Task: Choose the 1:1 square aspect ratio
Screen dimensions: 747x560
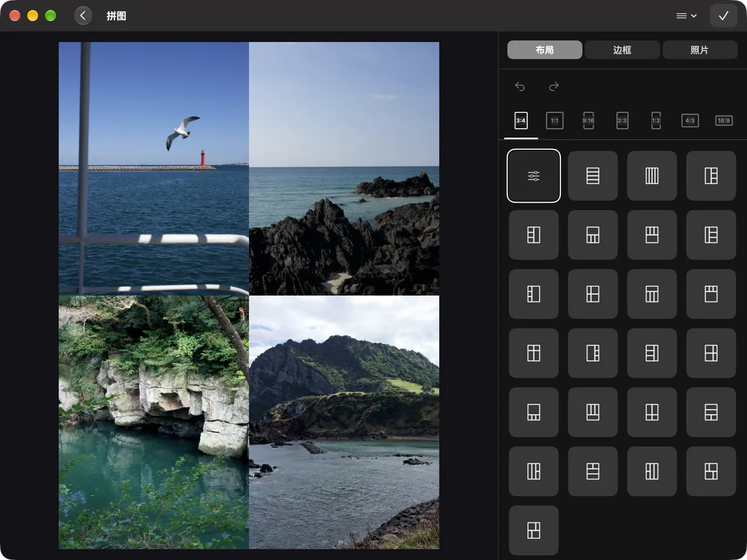Action: pos(555,121)
